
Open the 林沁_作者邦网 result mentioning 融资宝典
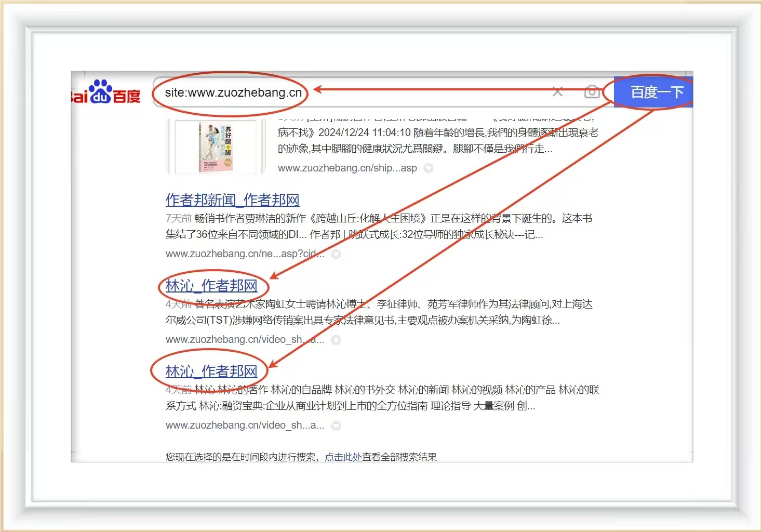click(211, 371)
